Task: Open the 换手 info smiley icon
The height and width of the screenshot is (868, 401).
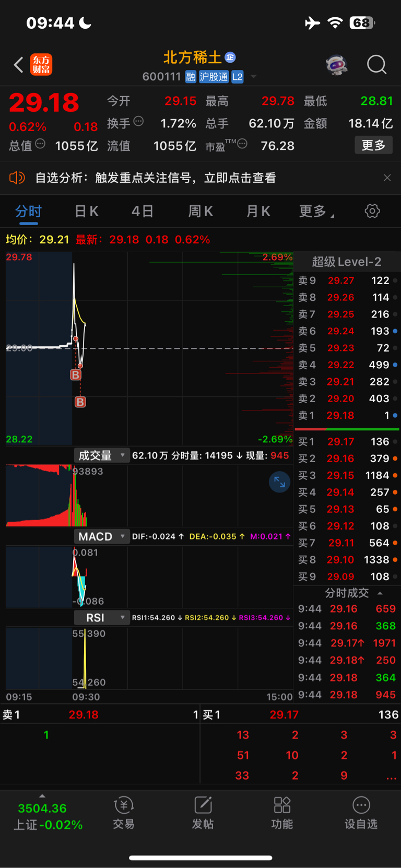Action: (138, 122)
